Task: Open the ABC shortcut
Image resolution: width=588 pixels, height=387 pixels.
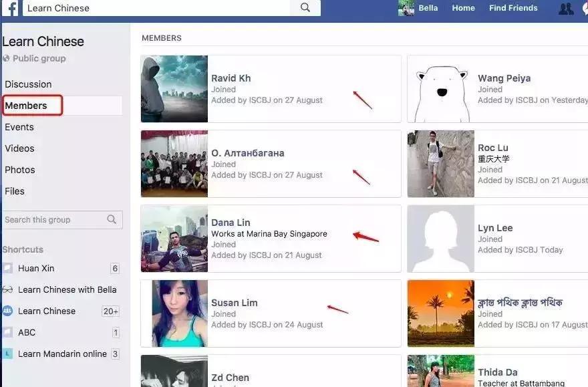Action: pyautogui.click(x=27, y=332)
